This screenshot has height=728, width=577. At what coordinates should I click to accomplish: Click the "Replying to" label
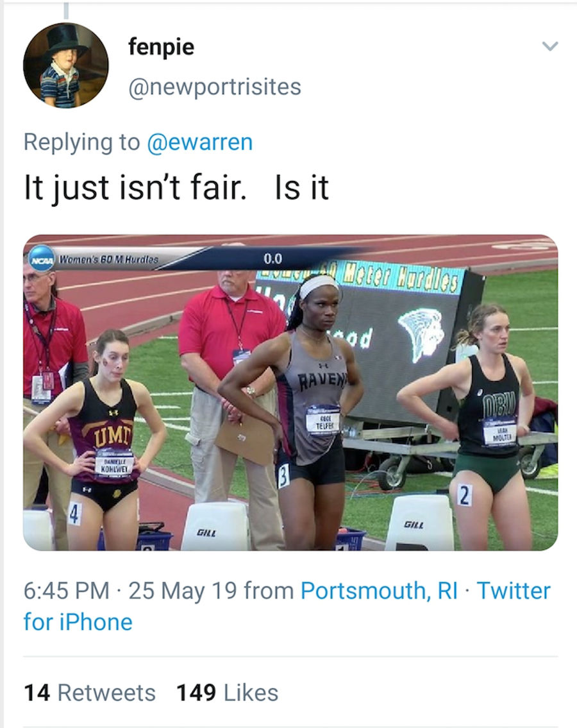coord(81,142)
